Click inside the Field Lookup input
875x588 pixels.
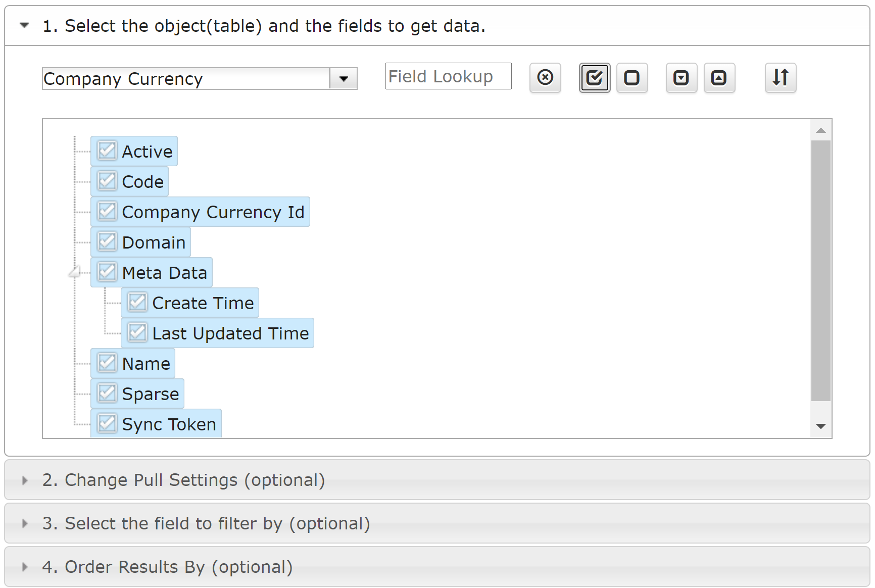(x=448, y=76)
